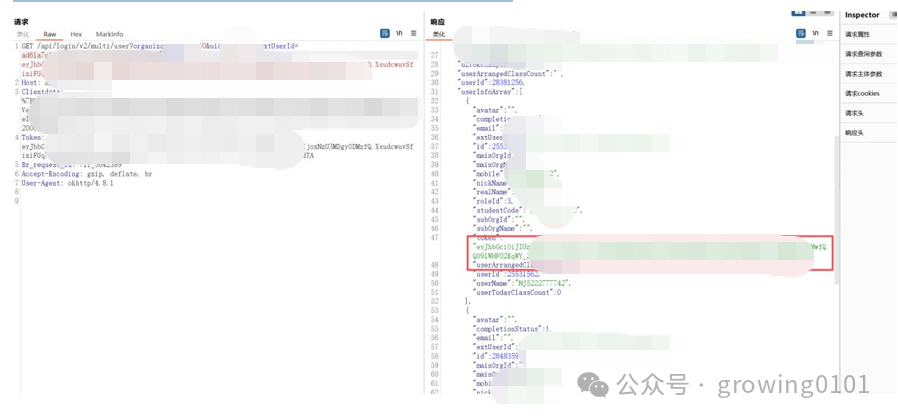Click the 响应 pane heading

point(437,22)
